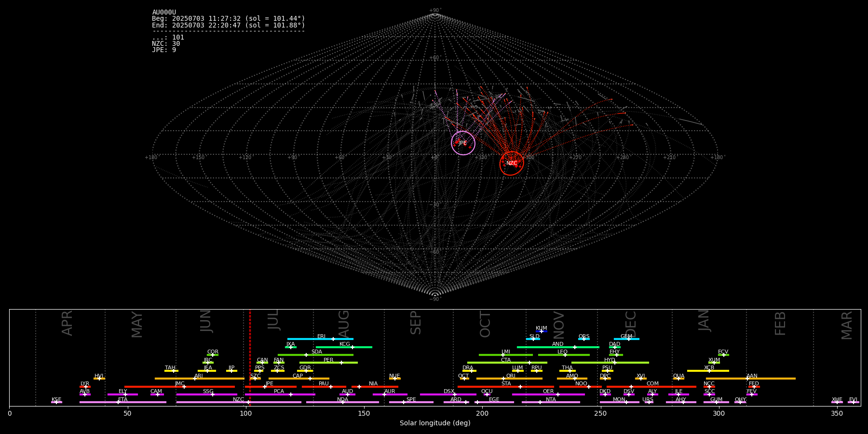
Task: Select the station code AU000U in the header
Action: [164, 13]
